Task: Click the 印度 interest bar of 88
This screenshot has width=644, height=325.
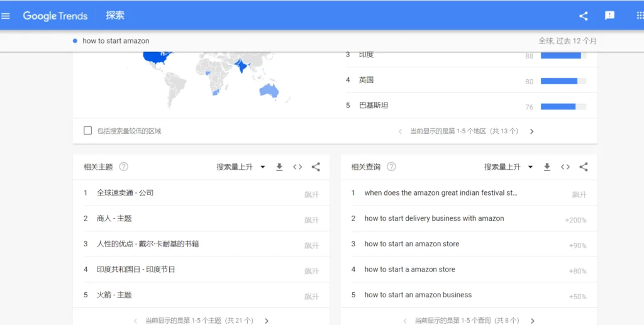Action: [563, 56]
